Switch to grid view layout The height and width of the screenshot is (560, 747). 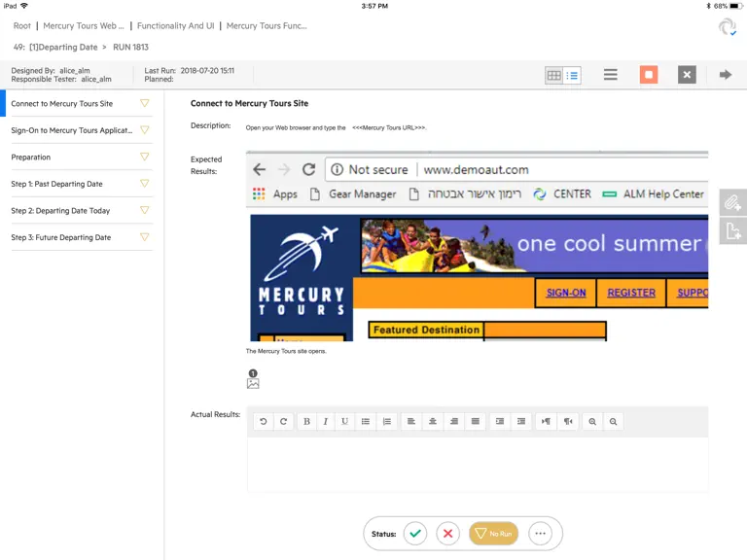coord(553,75)
